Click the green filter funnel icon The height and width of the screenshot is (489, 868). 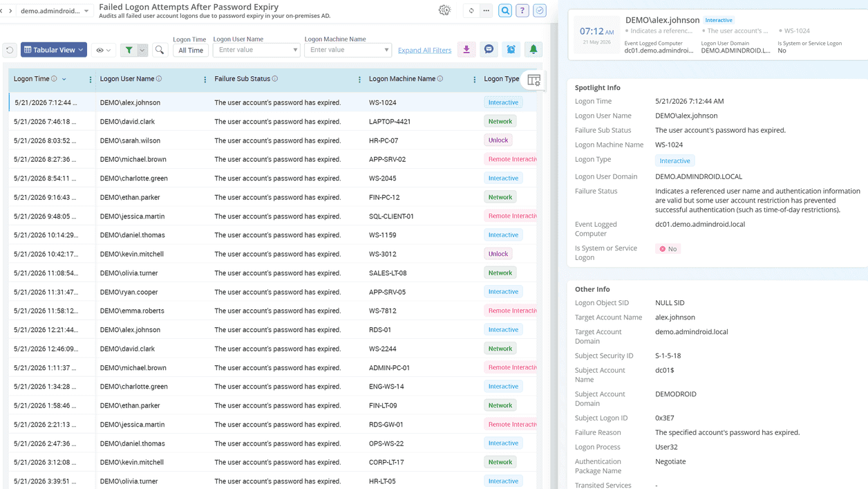pyautogui.click(x=129, y=50)
